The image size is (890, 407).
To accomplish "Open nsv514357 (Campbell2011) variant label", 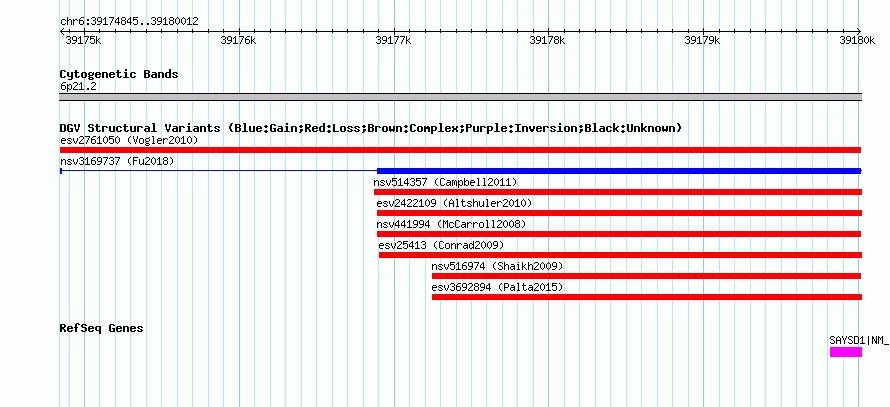I will (x=446, y=182).
